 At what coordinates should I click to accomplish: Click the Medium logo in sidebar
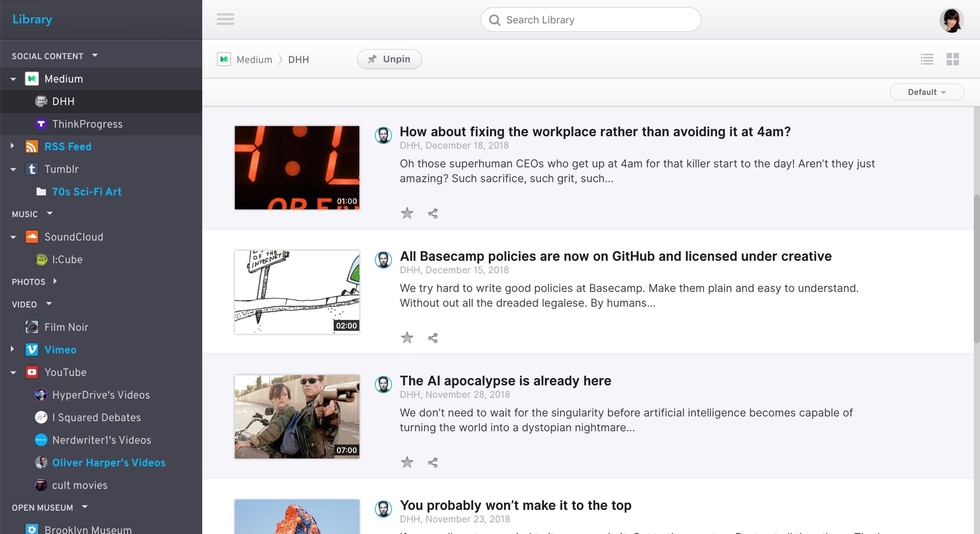[x=32, y=79]
